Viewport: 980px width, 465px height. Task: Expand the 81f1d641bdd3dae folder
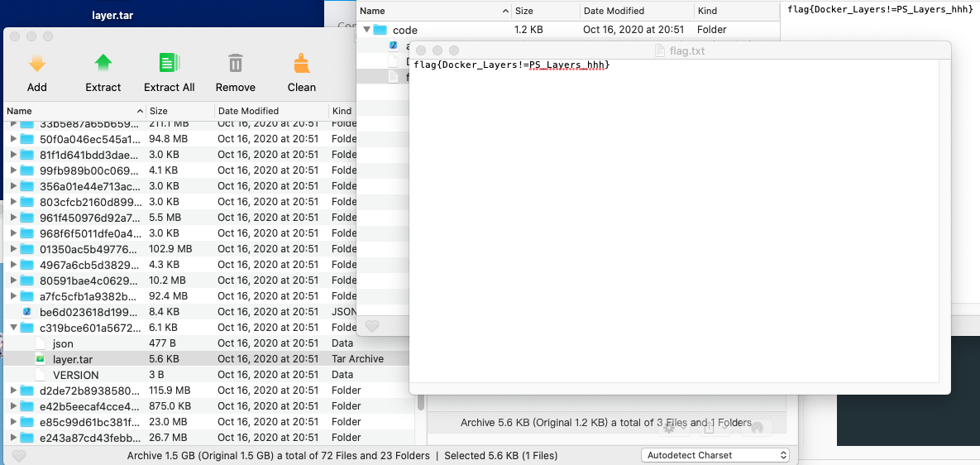pos(14,155)
